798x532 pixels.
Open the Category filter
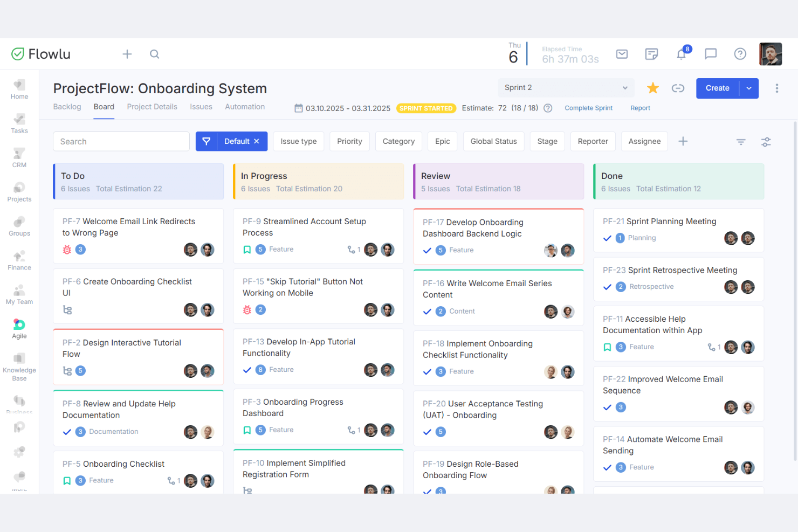[x=399, y=141]
